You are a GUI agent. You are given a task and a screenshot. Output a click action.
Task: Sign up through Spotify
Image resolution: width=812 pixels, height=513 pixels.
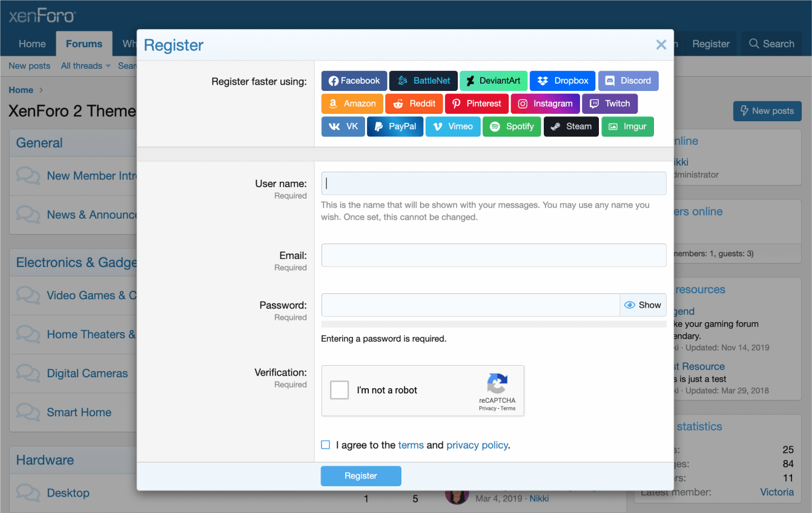(512, 127)
